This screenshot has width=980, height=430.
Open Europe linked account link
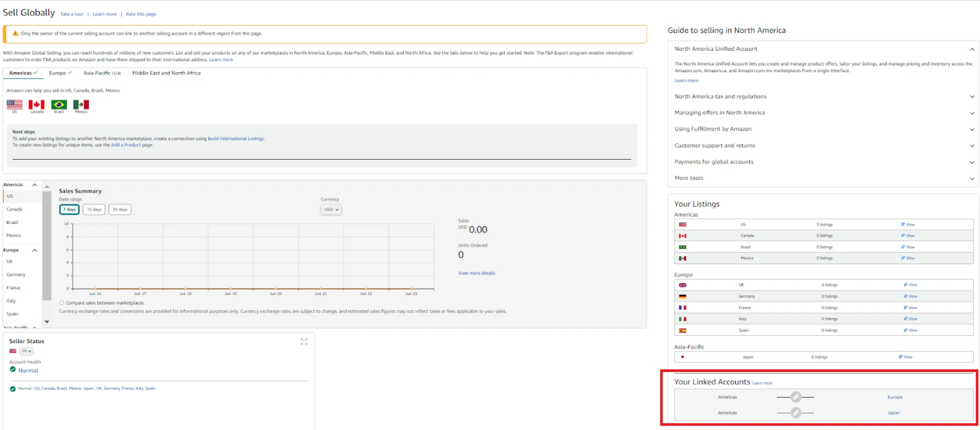pos(895,397)
